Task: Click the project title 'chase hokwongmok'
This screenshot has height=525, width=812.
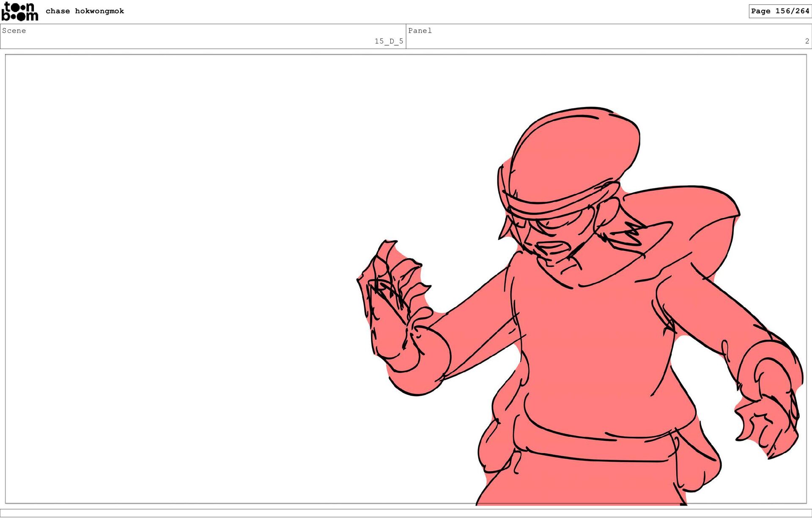Action: (x=85, y=11)
